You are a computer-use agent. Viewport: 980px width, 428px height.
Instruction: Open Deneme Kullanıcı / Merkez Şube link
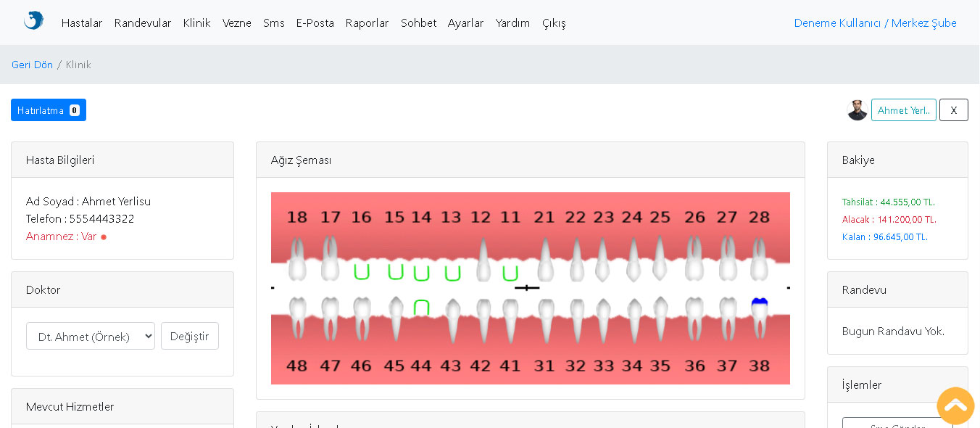876,23
